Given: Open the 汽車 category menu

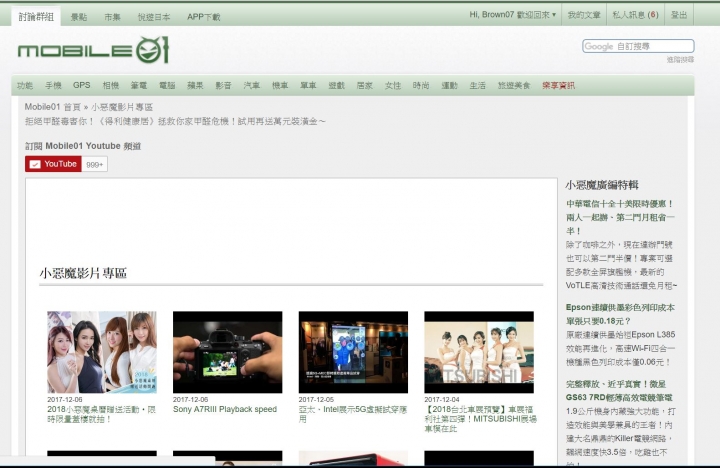Looking at the screenshot, I should click(x=252, y=85).
